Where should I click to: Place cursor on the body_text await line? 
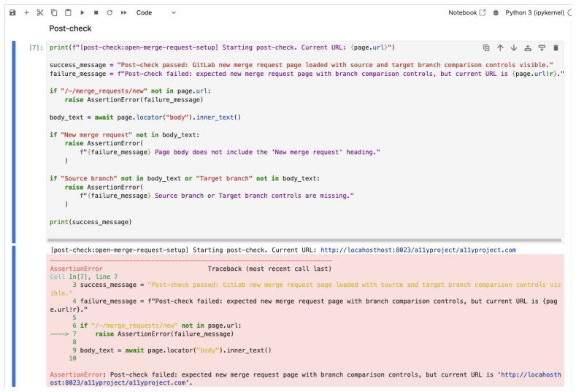tap(145, 118)
